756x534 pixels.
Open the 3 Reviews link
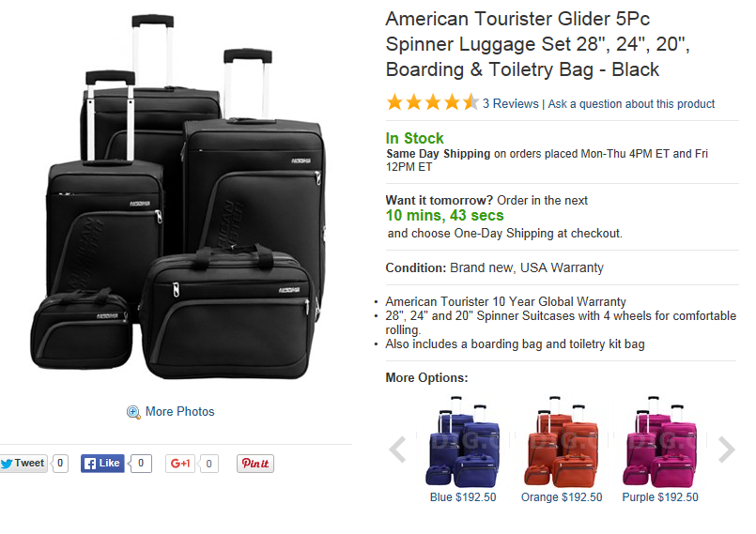pos(510,104)
